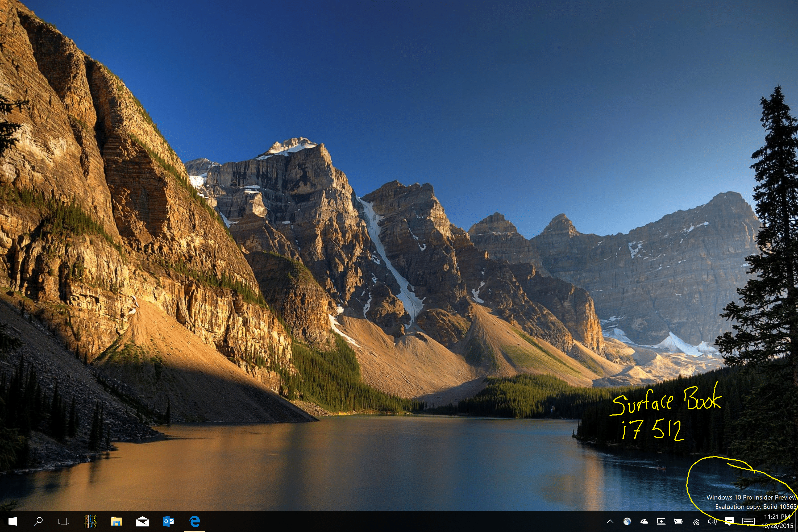Show hidden system tray icons
798x532 pixels.
click(x=610, y=521)
